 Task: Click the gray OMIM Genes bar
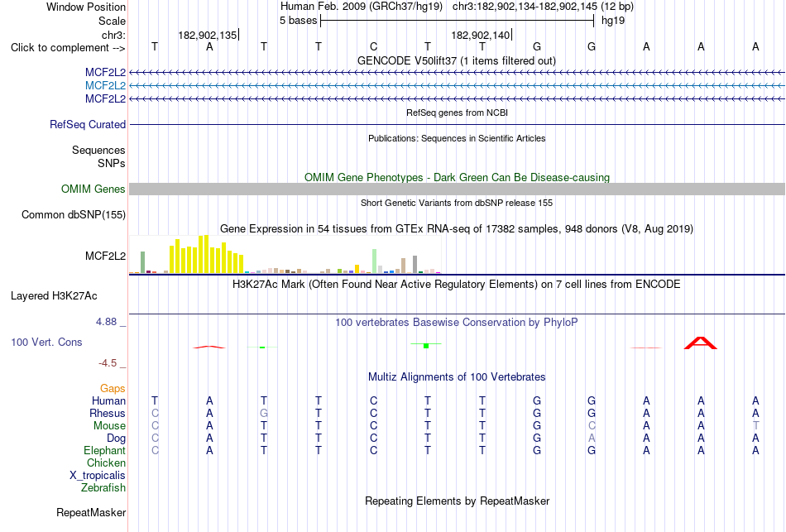(457, 189)
